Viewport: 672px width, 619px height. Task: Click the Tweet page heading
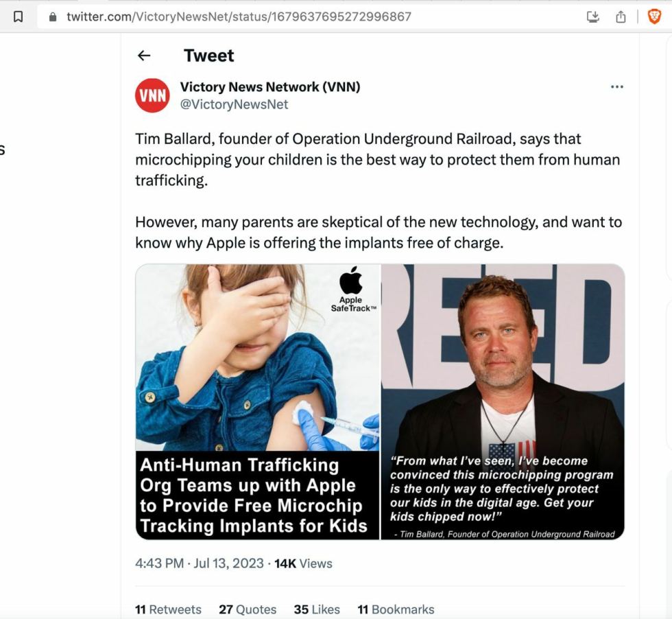[x=209, y=56]
